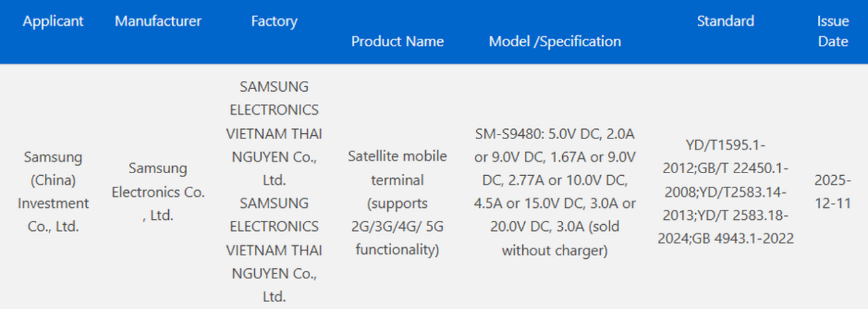
Task: Click the 'sold without charger' text
Action: pos(555,238)
